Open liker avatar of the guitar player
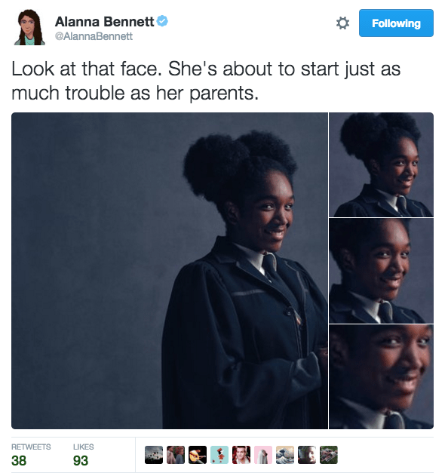448x476 pixels. [198, 455]
